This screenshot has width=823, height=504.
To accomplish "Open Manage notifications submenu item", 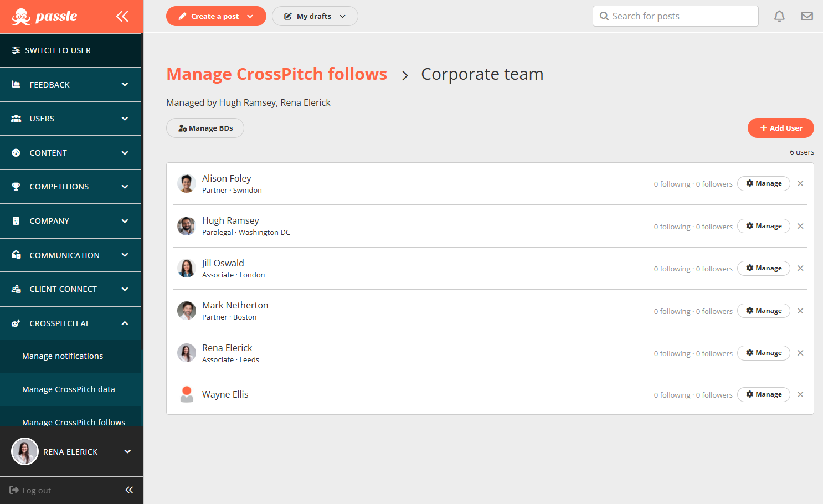I will [x=70, y=356].
